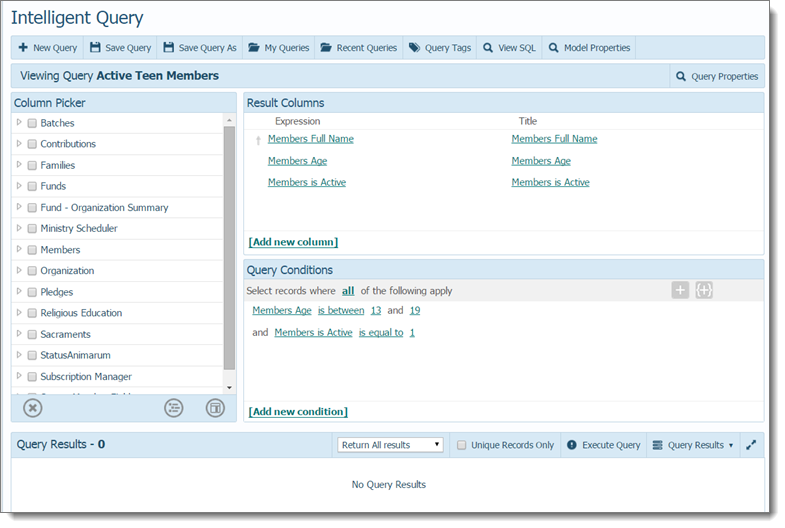Open Save Query As dialog

pyautogui.click(x=200, y=48)
